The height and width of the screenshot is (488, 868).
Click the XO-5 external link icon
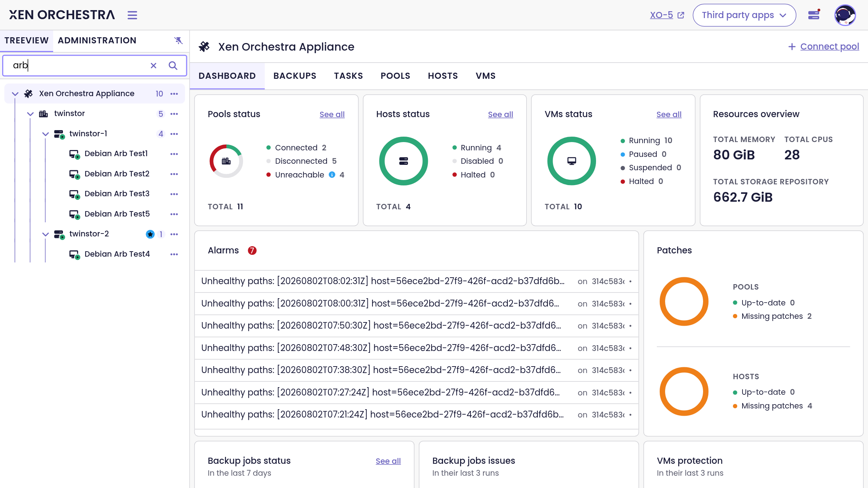[681, 15]
